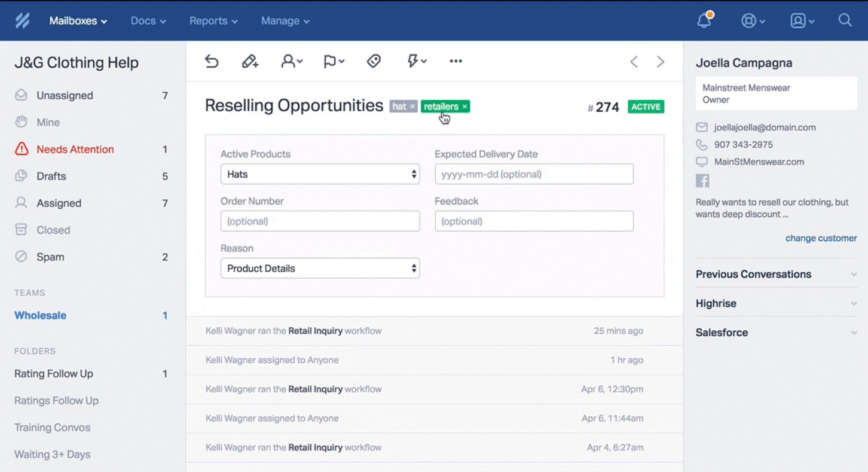Click the Facebook icon in the customer sidebar
The height and width of the screenshot is (472, 868).
[702, 180]
